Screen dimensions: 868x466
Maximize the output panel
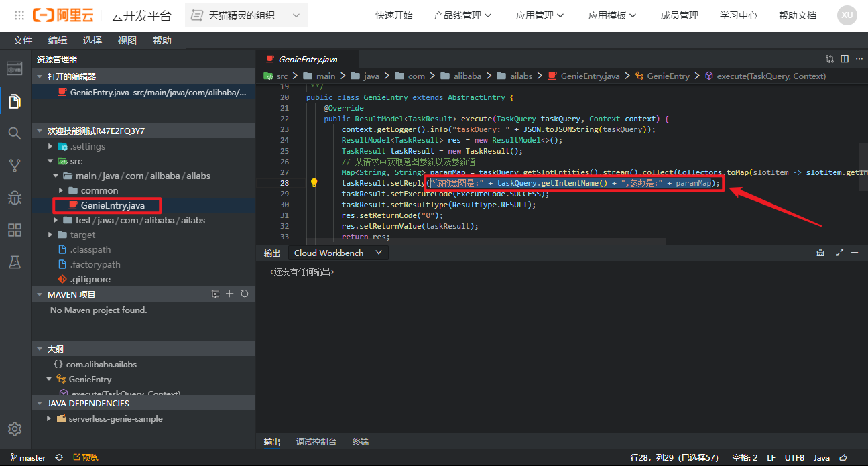[x=840, y=253]
